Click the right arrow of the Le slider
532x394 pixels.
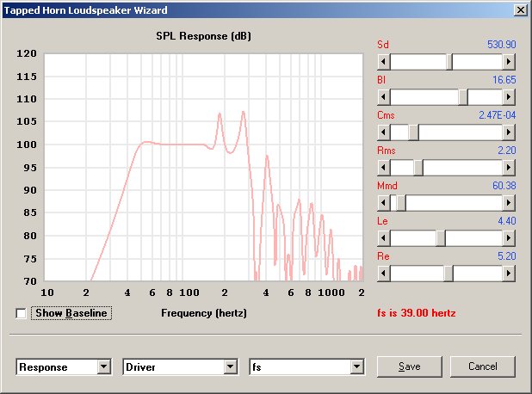[x=509, y=238]
